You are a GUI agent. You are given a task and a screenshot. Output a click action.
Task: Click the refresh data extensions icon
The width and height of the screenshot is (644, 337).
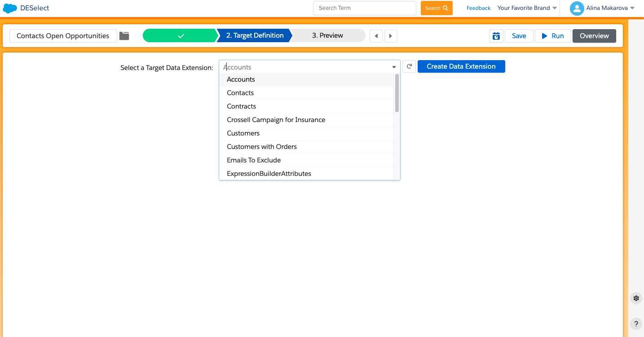(x=409, y=66)
